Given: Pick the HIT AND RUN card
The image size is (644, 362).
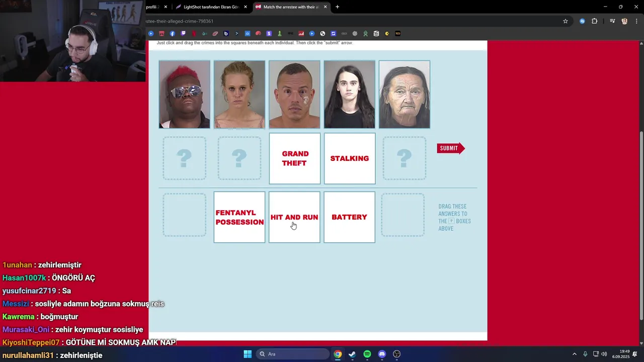Looking at the screenshot, I should click(x=294, y=217).
